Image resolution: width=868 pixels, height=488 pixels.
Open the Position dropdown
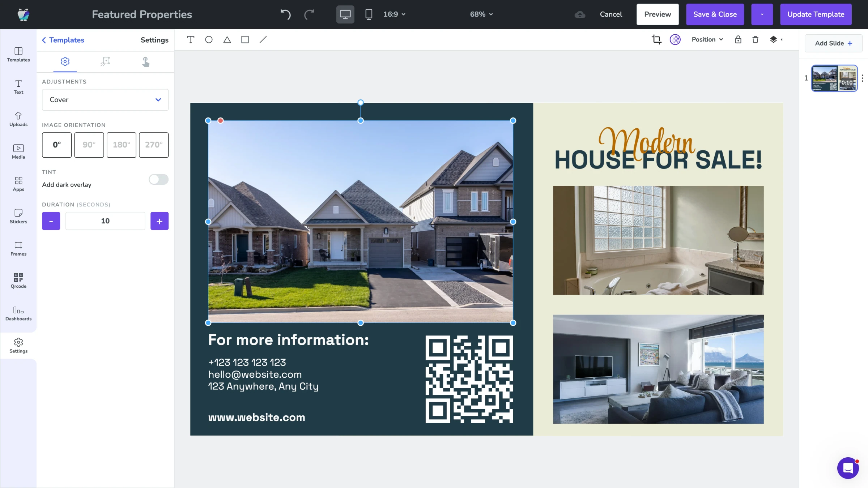(707, 39)
